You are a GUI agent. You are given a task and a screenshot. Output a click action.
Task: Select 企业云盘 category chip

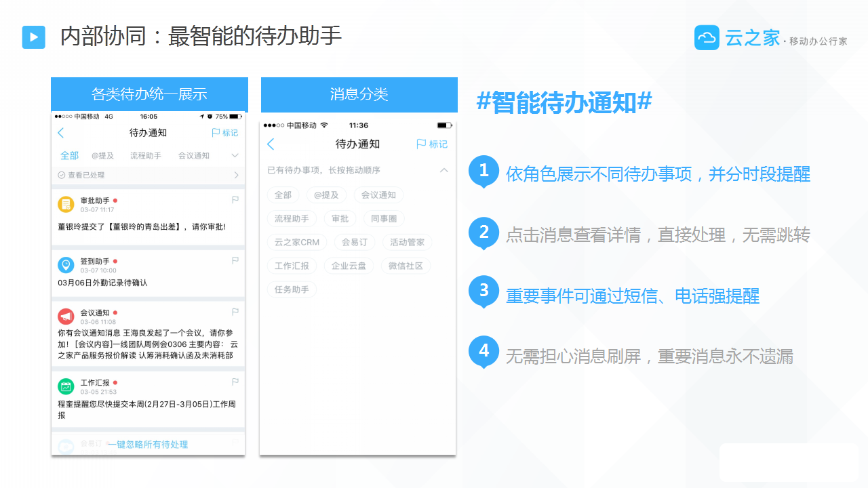point(349,266)
